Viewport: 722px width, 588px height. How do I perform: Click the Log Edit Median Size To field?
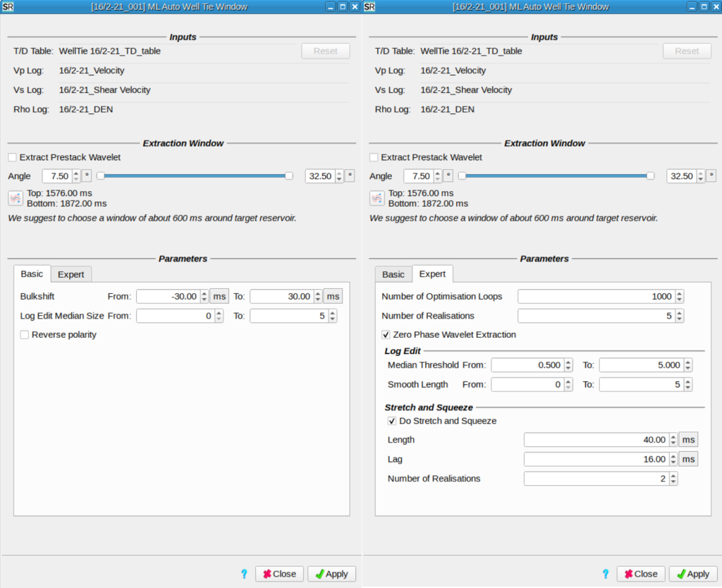(x=288, y=316)
